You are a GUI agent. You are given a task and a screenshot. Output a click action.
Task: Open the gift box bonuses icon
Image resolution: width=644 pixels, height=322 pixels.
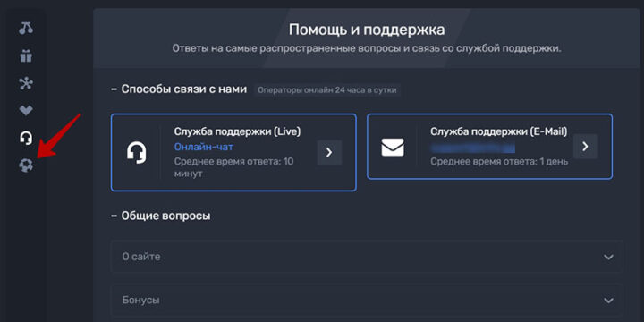(26, 55)
